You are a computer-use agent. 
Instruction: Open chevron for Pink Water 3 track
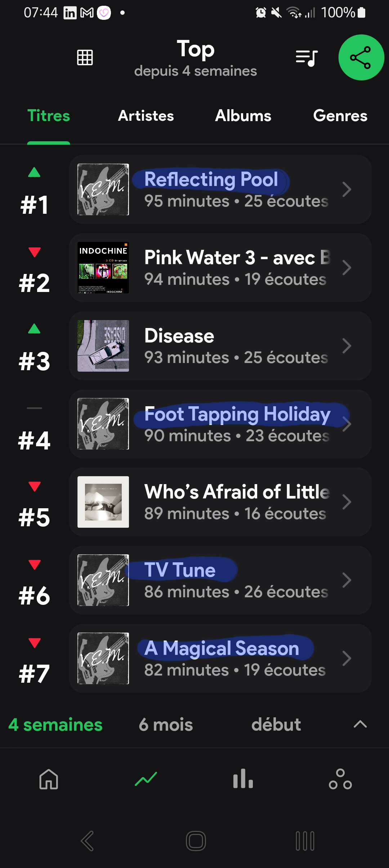pos(346,268)
